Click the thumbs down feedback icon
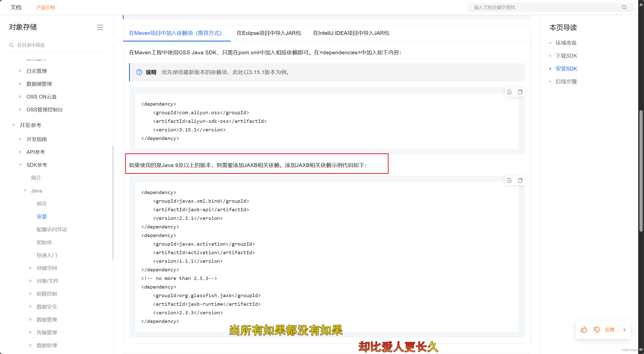The height and width of the screenshot is (354, 644). pos(597,329)
